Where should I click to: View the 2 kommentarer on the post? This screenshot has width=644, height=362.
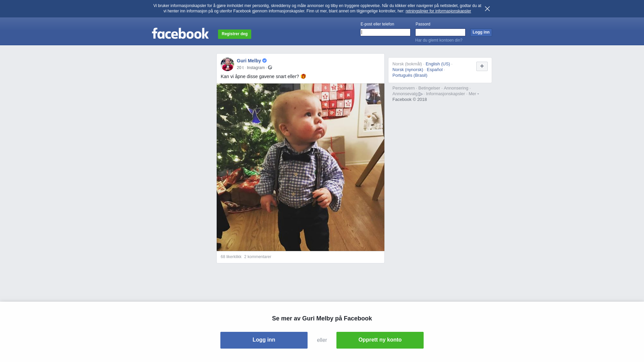(258, 257)
